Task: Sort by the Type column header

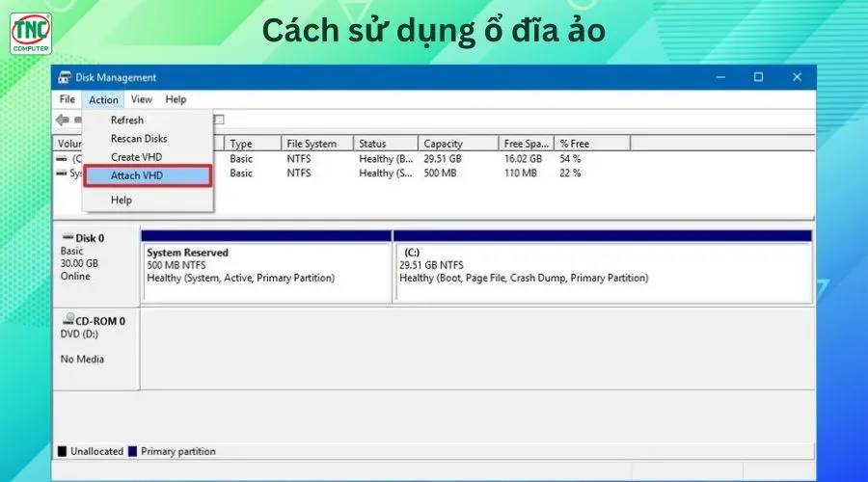Action: 253,144
